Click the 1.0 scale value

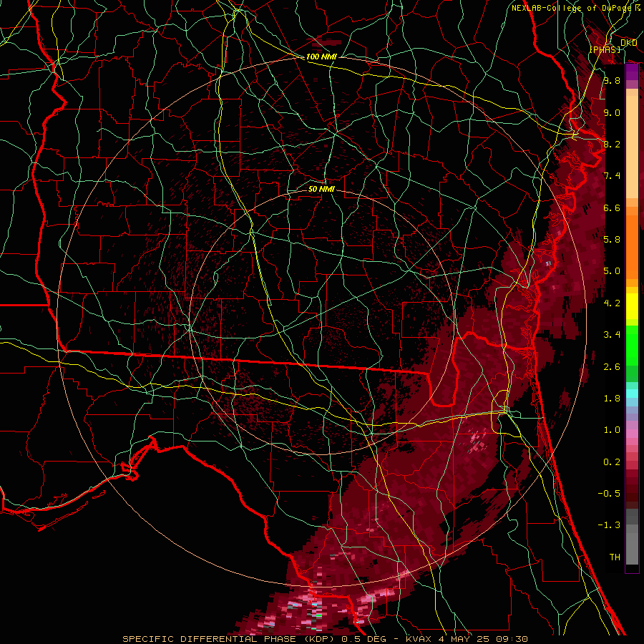click(x=612, y=430)
